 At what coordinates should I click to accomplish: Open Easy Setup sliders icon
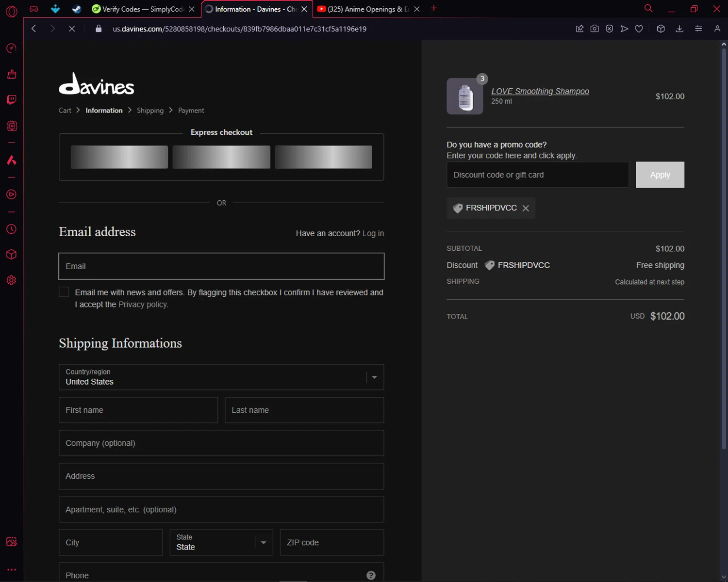pos(698,29)
